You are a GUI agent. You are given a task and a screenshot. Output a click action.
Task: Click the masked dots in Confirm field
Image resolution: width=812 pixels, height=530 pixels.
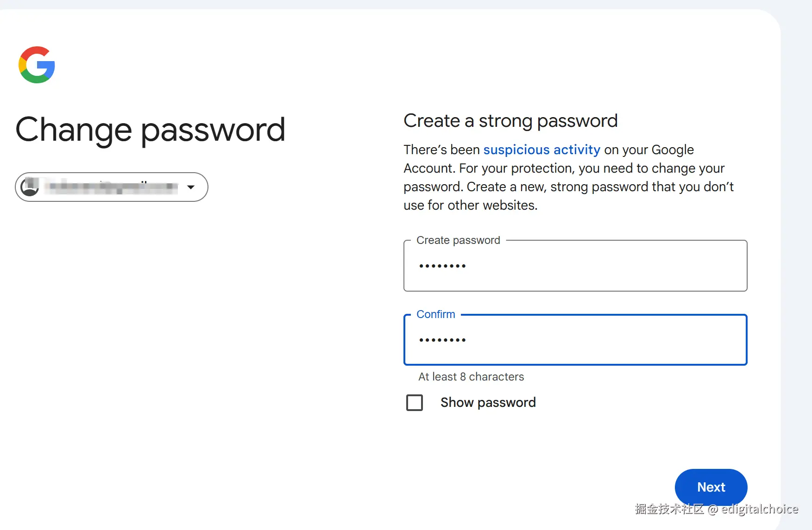[x=442, y=340]
